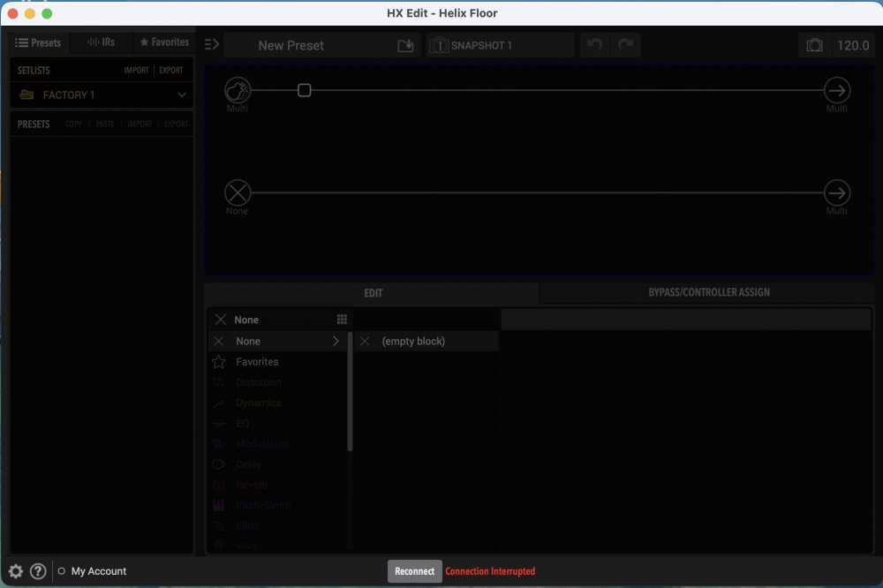Select the Reverb category
The image size is (883, 588).
278,485
